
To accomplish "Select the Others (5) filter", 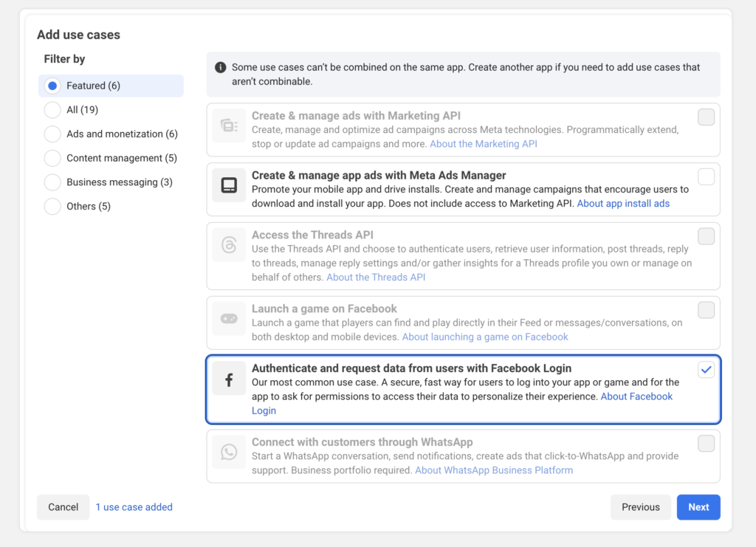I will coord(52,206).
